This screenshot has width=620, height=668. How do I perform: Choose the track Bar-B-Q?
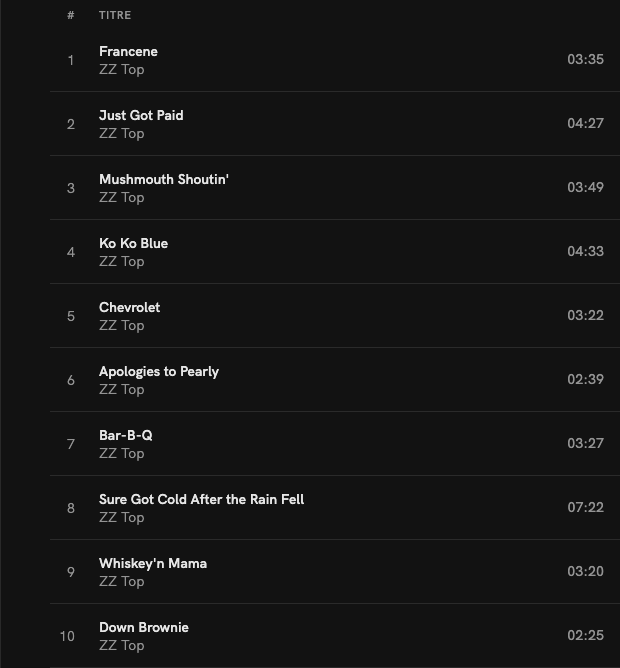(x=126, y=435)
